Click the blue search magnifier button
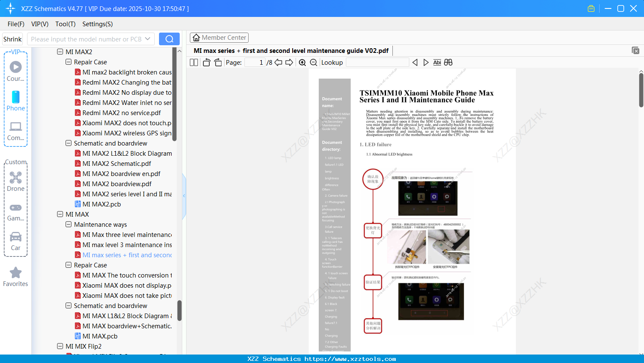Image resolution: width=644 pixels, height=363 pixels. (169, 39)
